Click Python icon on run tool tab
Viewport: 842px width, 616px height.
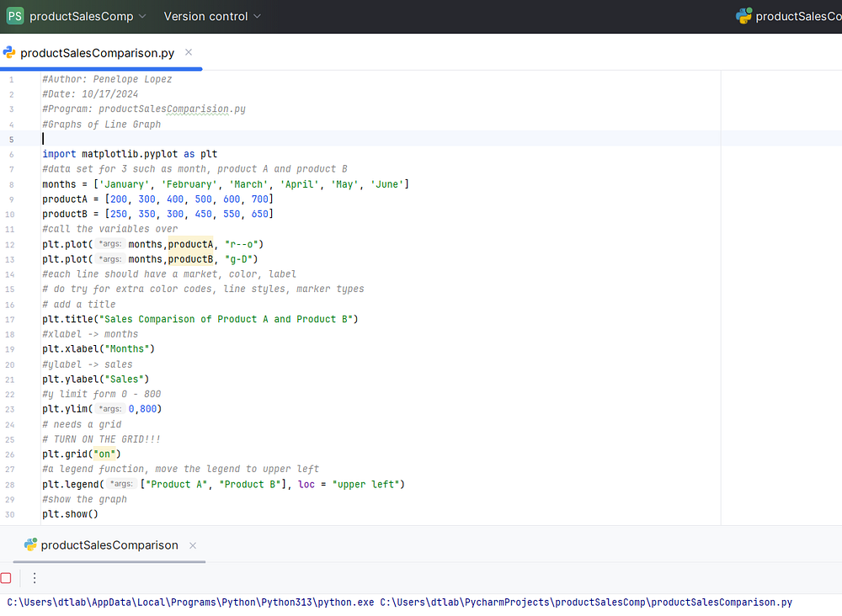[30, 544]
